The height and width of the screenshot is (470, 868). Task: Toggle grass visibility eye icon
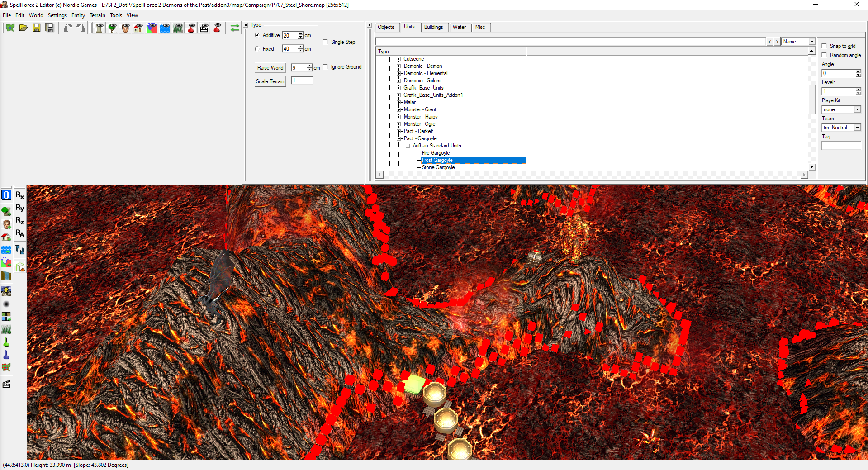[178, 28]
